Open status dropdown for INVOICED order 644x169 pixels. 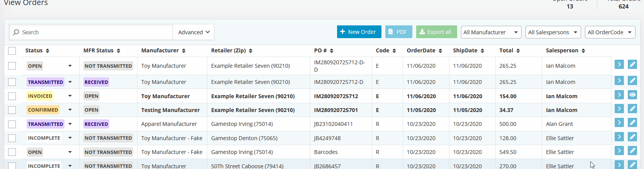pyautogui.click(x=70, y=96)
